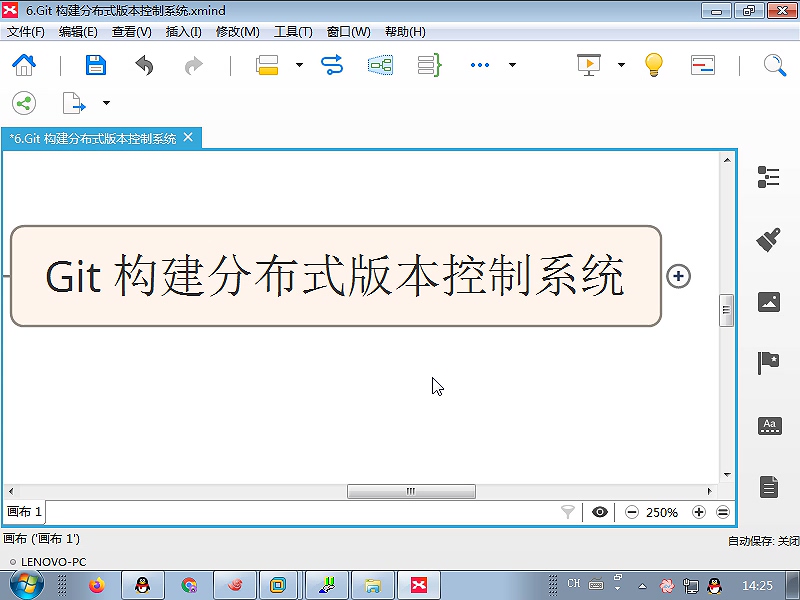This screenshot has height=600, width=800.
Task: Open the 编辑(E) menu
Action: [78, 32]
